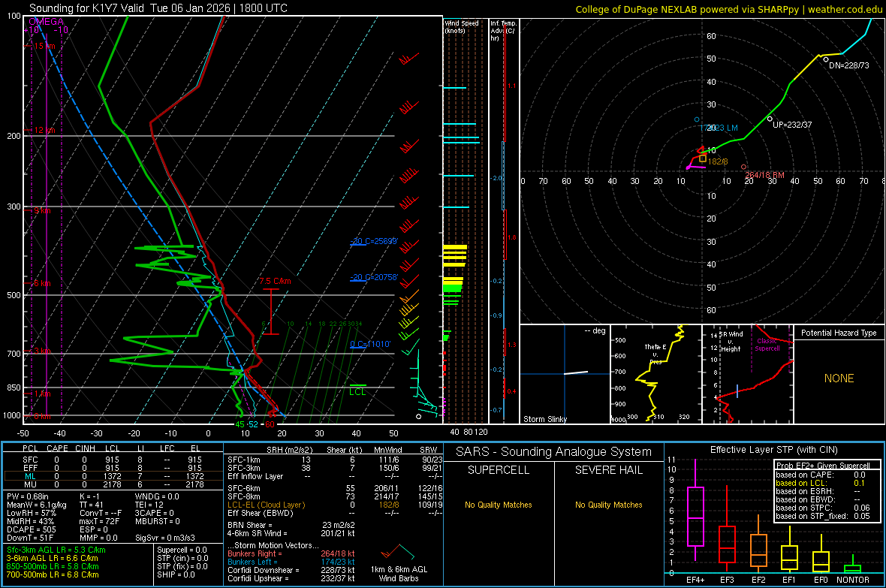Click the red '264/18 RM' hodograph label
This screenshot has height=588, width=886.
[764, 175]
